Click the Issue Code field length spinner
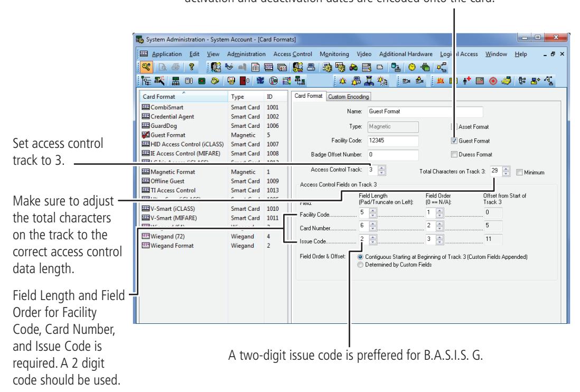The width and height of the screenshot is (580, 392). pos(373,239)
